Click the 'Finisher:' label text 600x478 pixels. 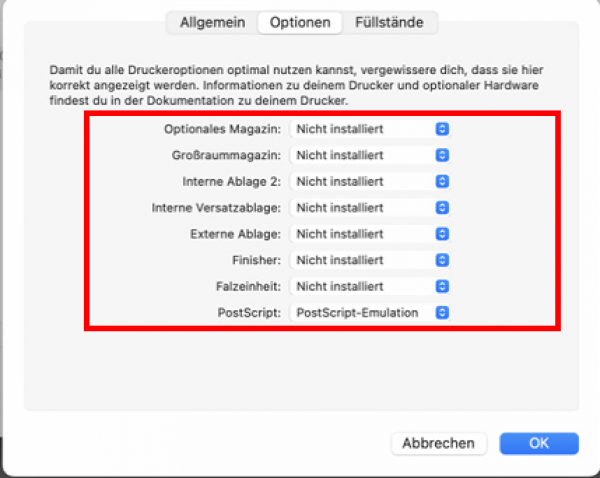point(256,260)
